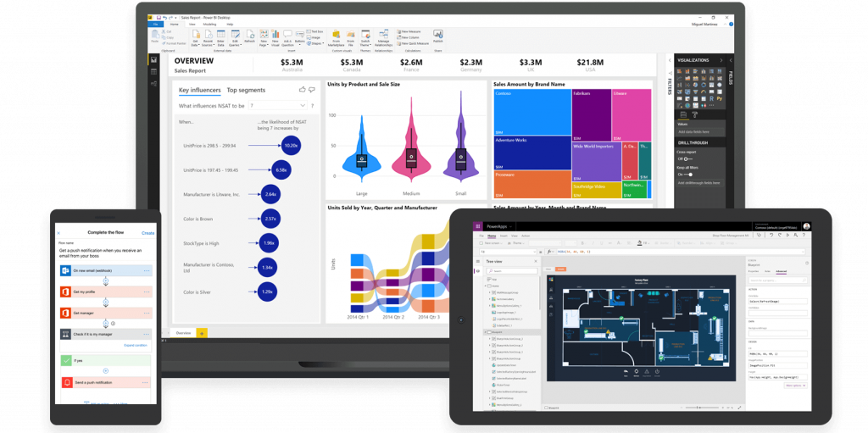This screenshot has width=868, height=433.
Task: Click thumbs down on Key influencers visual
Action: coord(312,89)
